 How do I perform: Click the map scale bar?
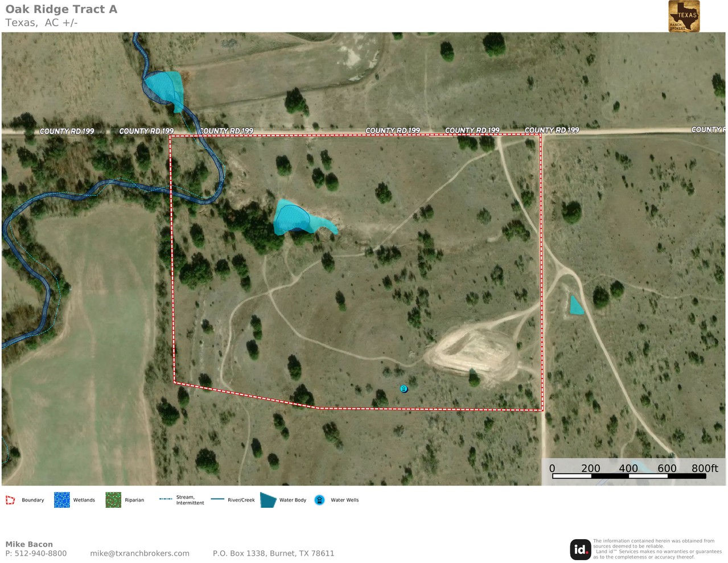629,475
